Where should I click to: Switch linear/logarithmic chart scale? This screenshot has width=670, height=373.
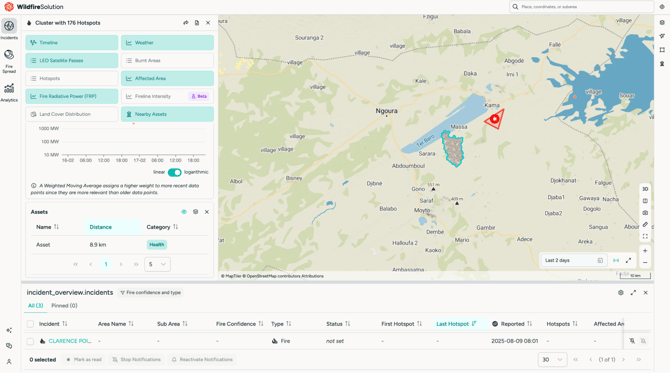coord(174,172)
